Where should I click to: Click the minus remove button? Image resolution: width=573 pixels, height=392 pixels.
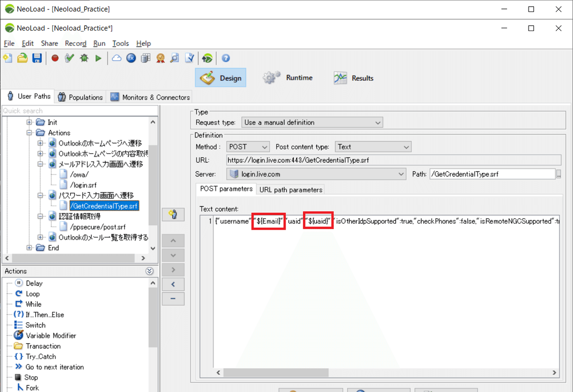[x=173, y=299]
